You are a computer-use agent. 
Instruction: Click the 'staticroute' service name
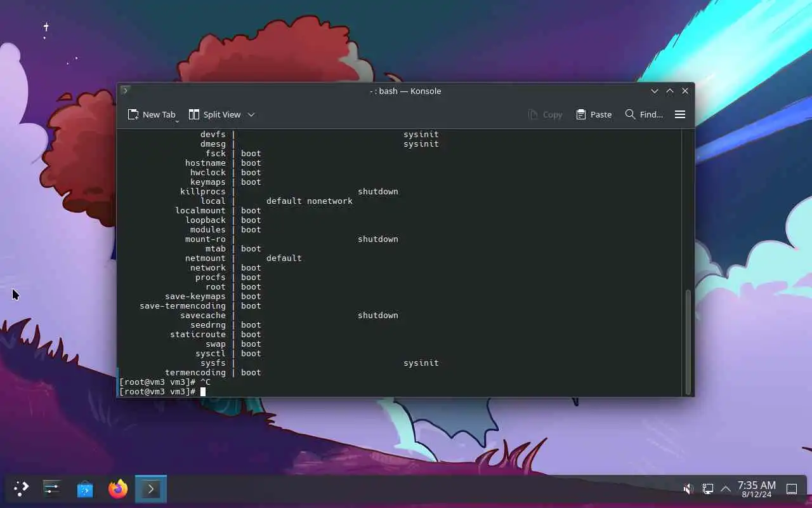[x=198, y=334]
